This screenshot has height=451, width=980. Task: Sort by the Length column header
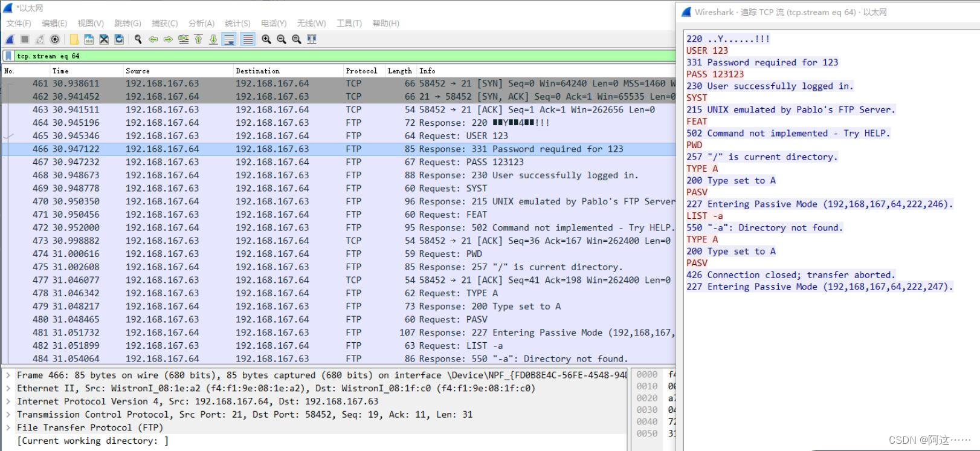point(400,71)
